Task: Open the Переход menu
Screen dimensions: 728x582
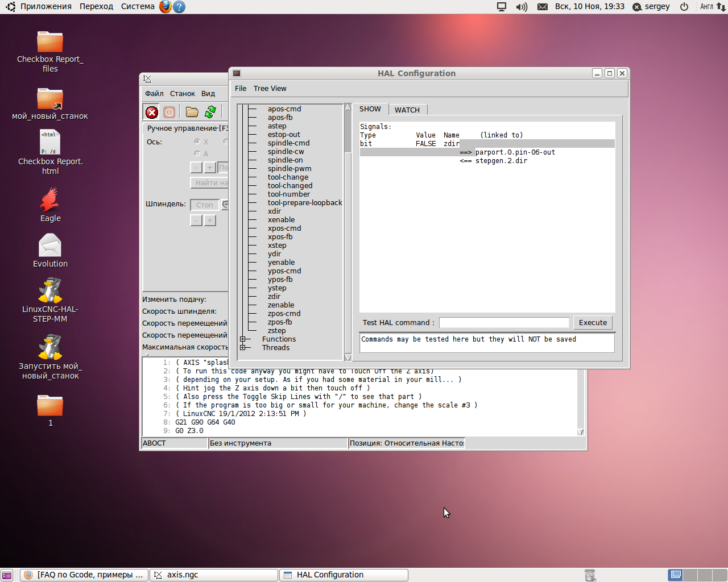Action: (x=96, y=7)
